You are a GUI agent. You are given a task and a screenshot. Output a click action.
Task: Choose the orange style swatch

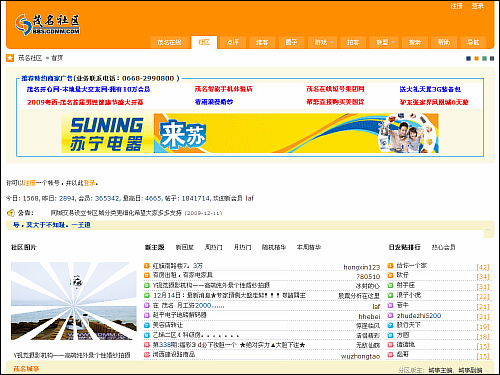pos(476,59)
